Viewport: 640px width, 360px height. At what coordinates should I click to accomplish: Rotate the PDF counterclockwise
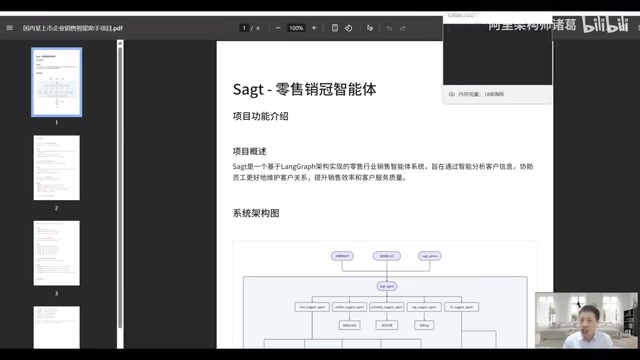click(x=349, y=28)
